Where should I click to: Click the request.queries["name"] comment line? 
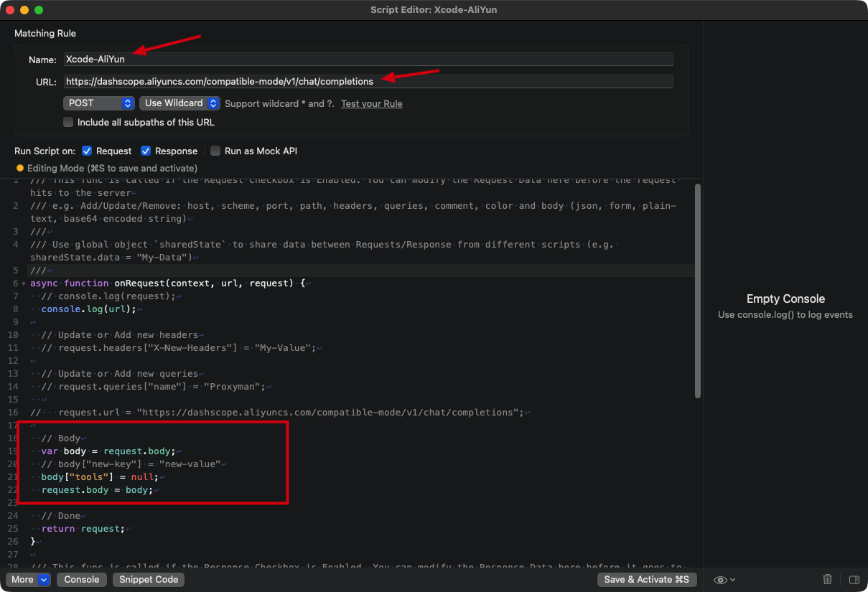153,386
